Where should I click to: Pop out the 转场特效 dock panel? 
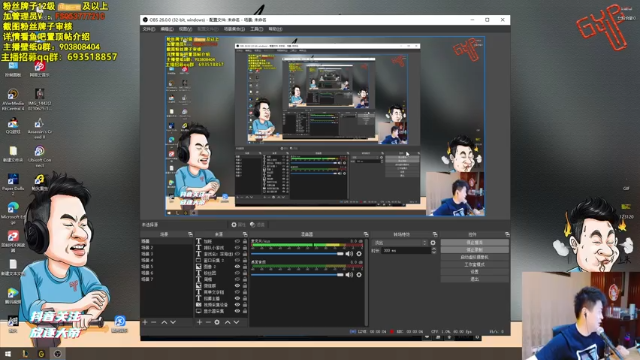tap(435, 234)
